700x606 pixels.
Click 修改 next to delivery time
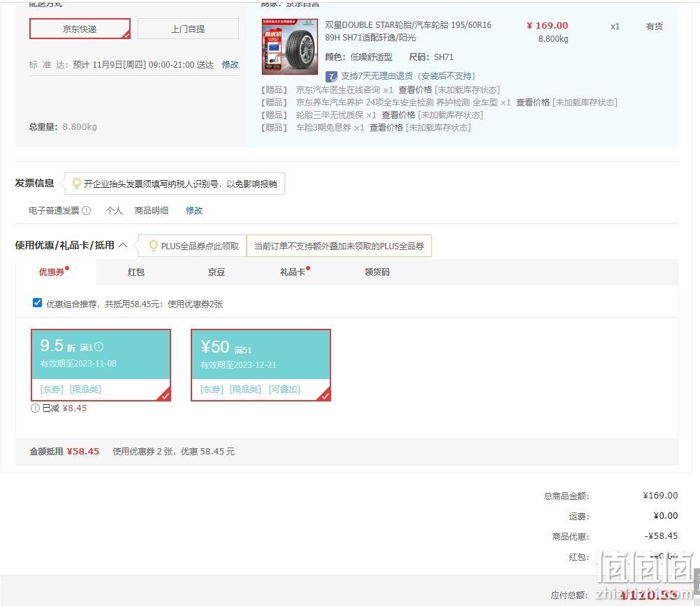click(230, 65)
